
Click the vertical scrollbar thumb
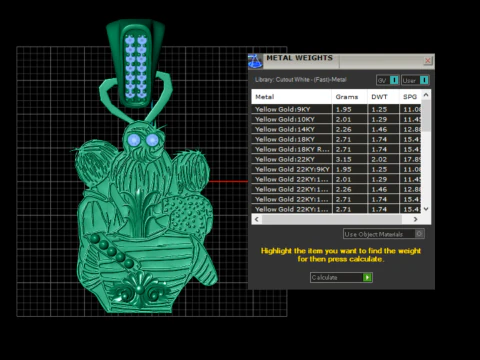426,115
